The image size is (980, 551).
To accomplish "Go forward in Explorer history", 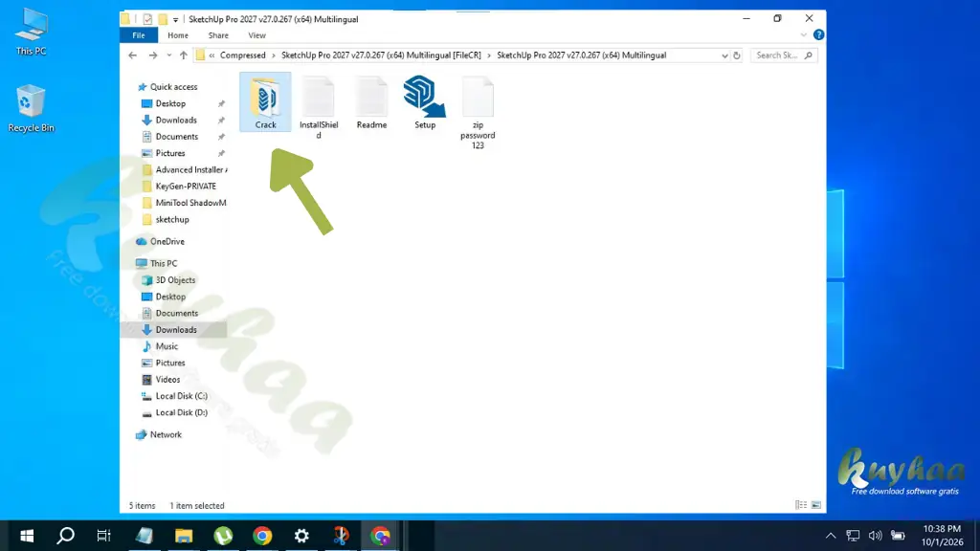I will click(x=153, y=55).
